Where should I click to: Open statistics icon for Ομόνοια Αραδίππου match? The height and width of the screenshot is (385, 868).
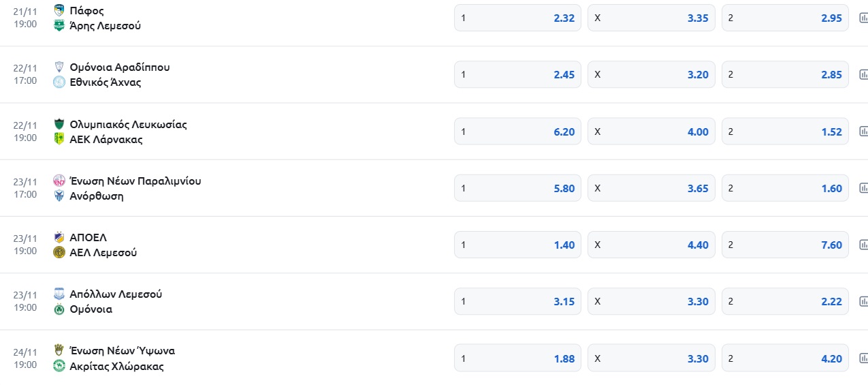pos(863,75)
